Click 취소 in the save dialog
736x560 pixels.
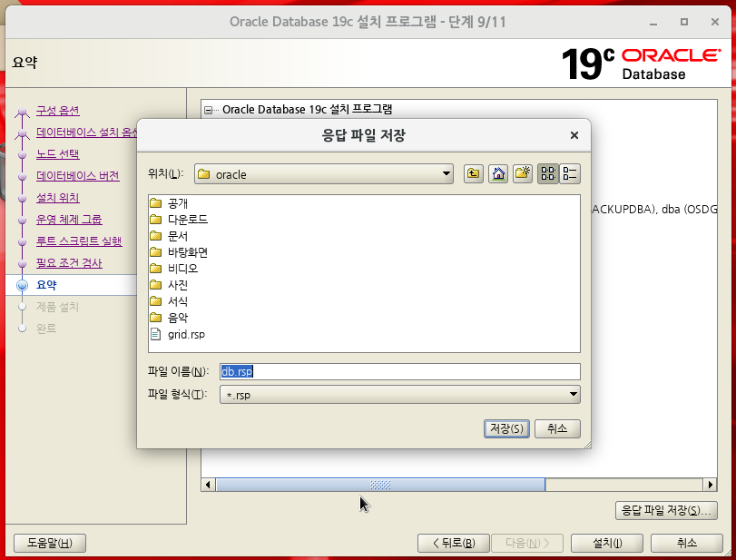click(557, 428)
